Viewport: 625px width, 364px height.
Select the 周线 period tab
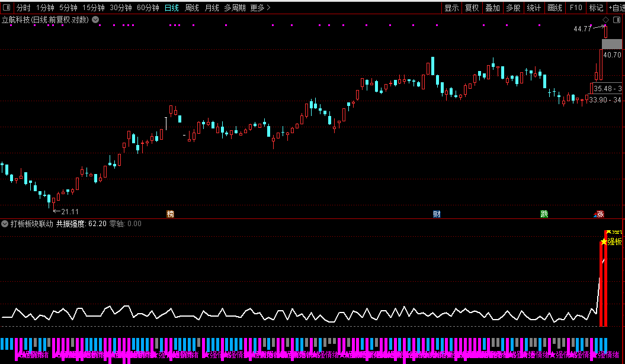pyautogui.click(x=192, y=8)
